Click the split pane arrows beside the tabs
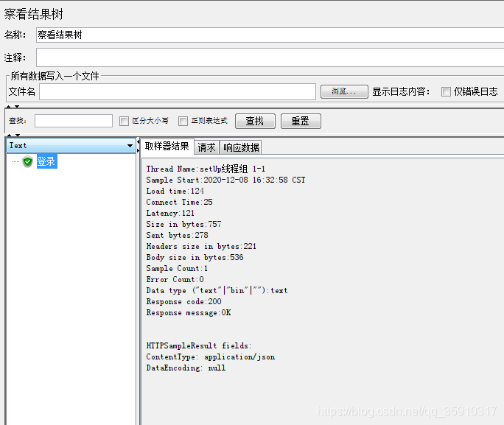This screenshot has width=504, height=425. pyautogui.click(x=139, y=146)
